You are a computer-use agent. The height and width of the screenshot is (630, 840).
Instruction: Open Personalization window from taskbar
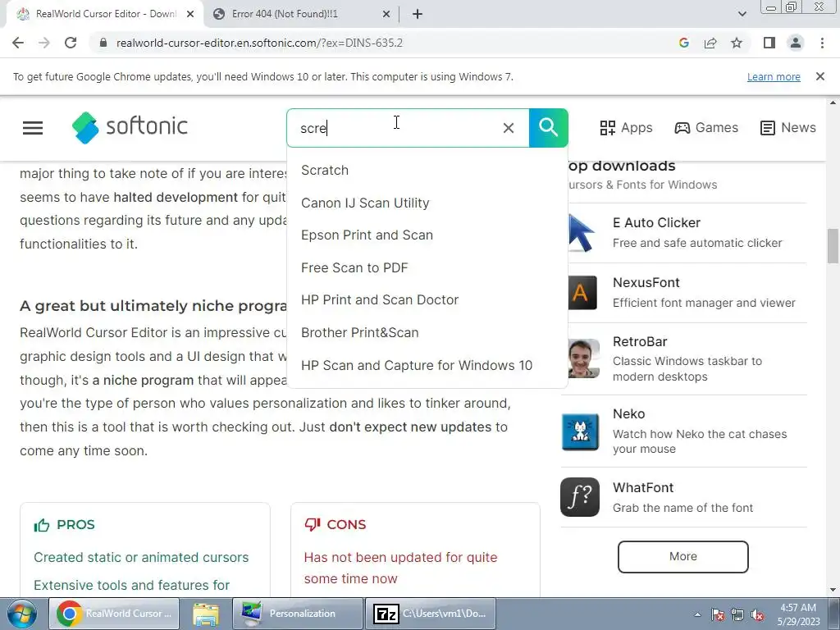(x=298, y=614)
